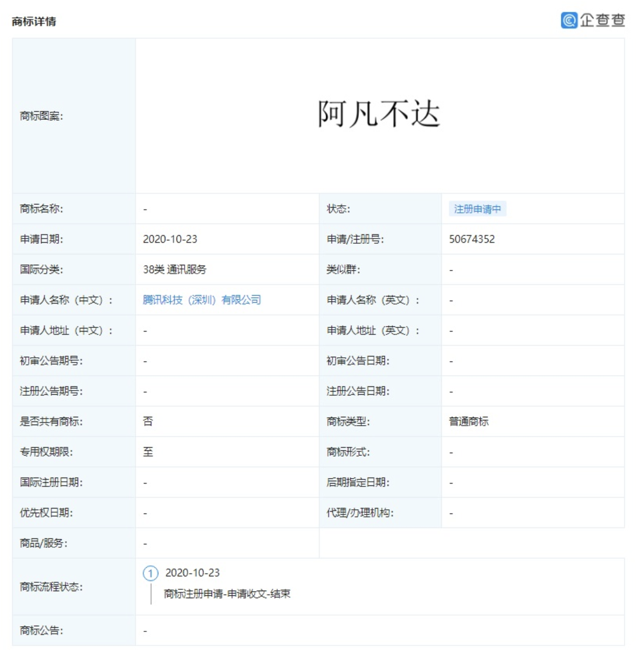This screenshot has width=644, height=663.
Task: Click the 代理/办理机构 label
Action: 360,513
